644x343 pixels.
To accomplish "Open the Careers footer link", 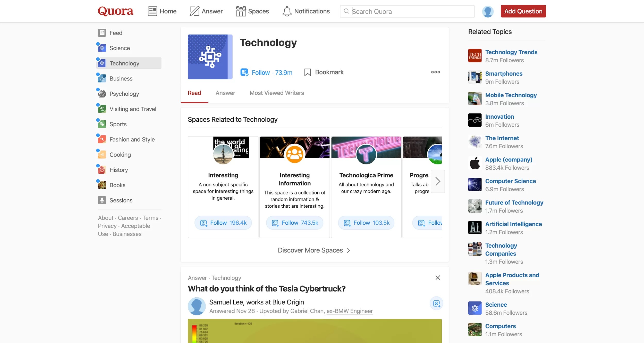I will tap(128, 218).
